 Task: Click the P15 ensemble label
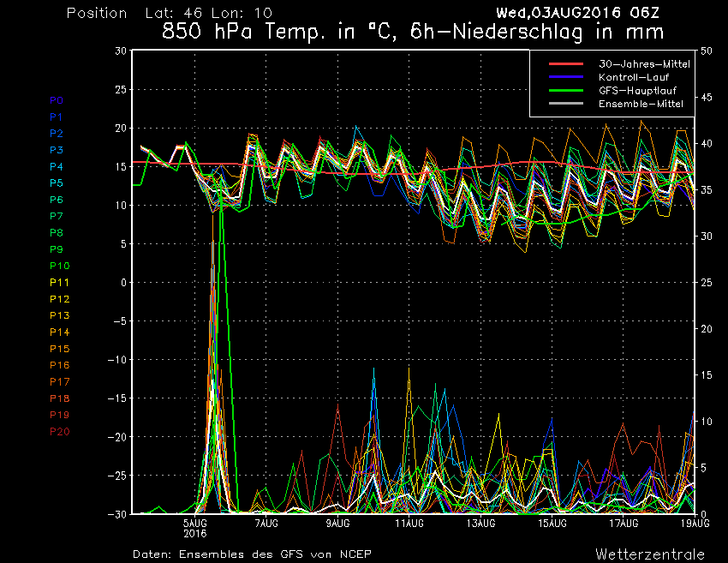click(x=59, y=349)
